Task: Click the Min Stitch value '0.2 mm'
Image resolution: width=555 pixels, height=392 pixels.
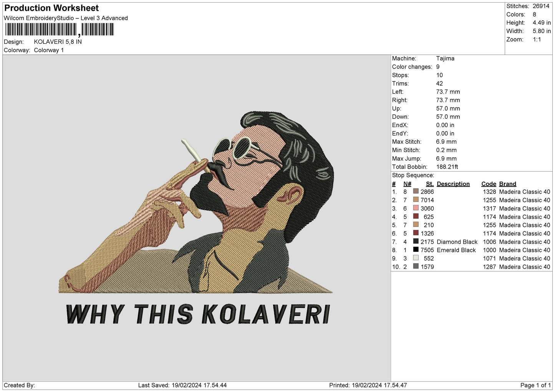Action: pyautogui.click(x=446, y=150)
